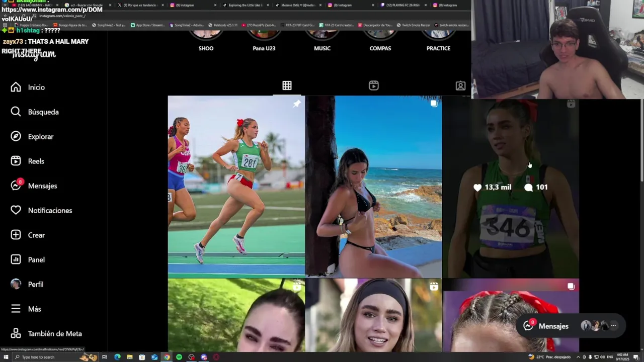Open File Explorer in taskbar
644x362 pixels.
[130, 357]
